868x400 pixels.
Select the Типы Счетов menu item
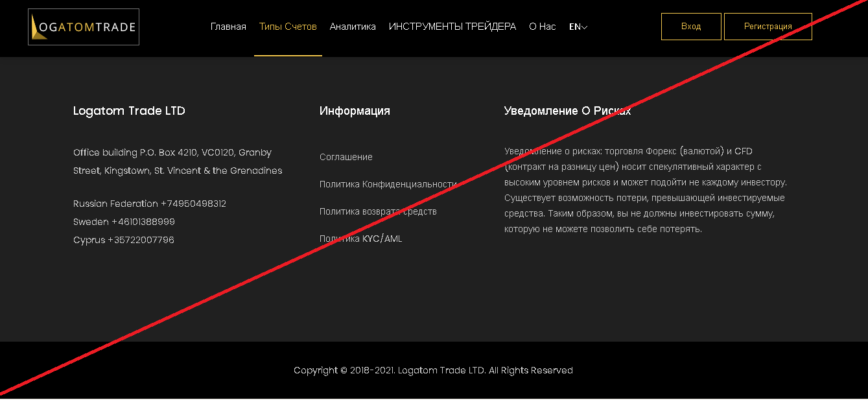click(288, 27)
